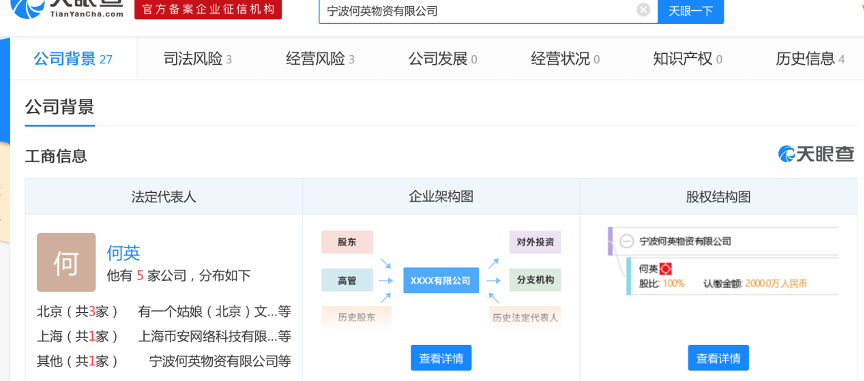This screenshot has width=864, height=381.
Task: Click the 何 avatar thumbnail
Action: coord(66,262)
